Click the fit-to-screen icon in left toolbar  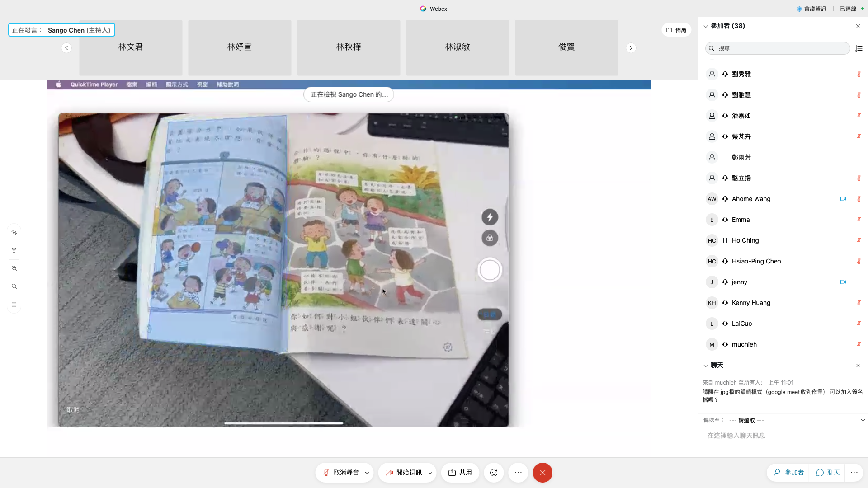(14, 305)
